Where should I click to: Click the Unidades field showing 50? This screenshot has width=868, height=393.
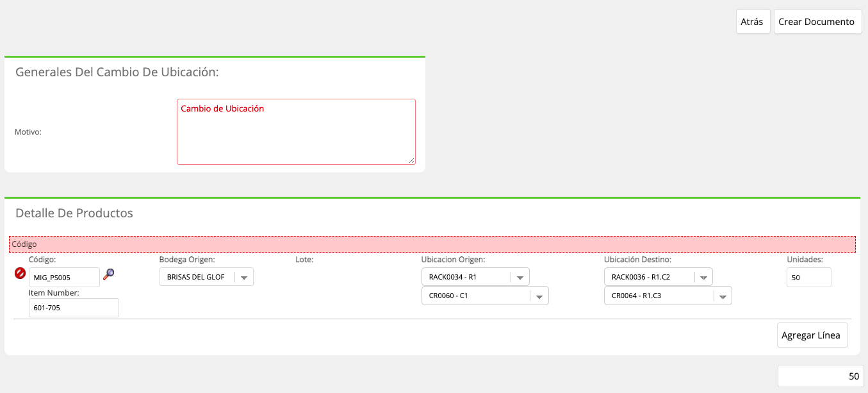click(809, 277)
